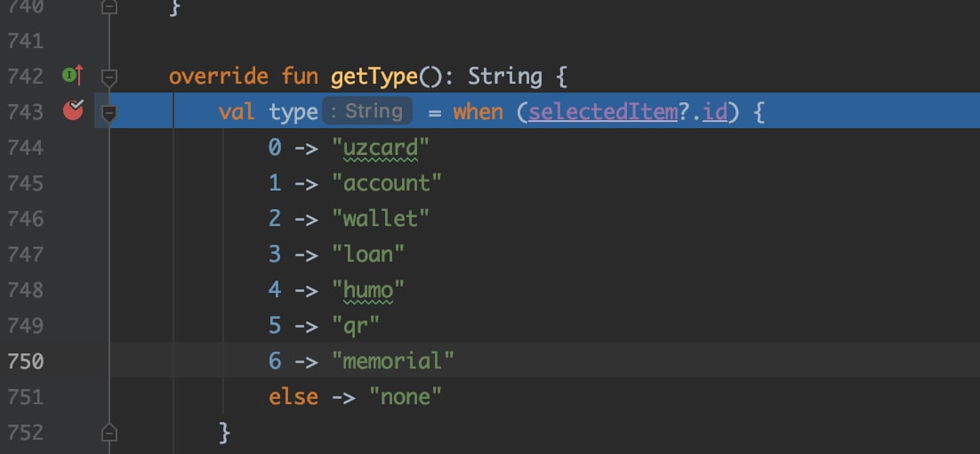The width and height of the screenshot is (980, 454).
Task: Click the 'when' keyword
Action: [478, 112]
